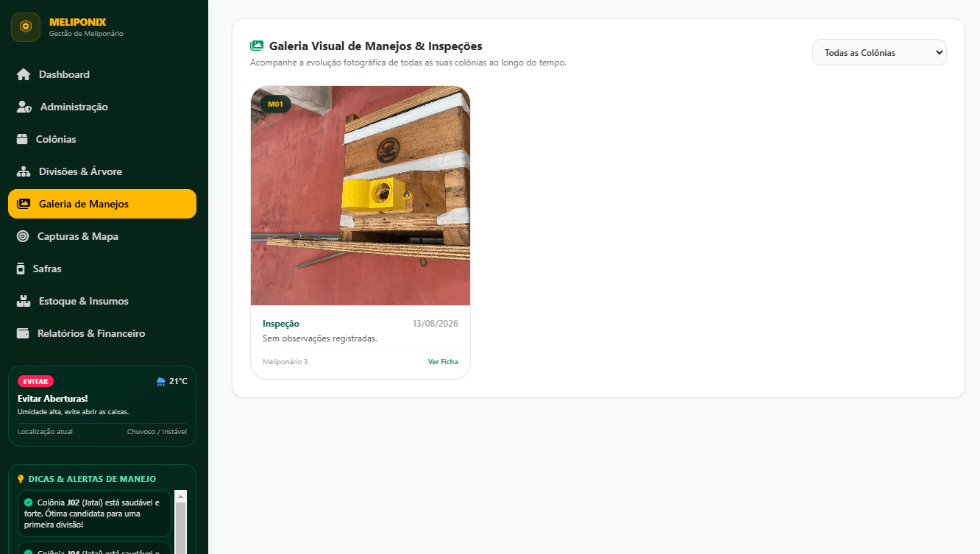This screenshot has width=980, height=554.
Task: Click the M01 colony badge
Action: point(275,104)
